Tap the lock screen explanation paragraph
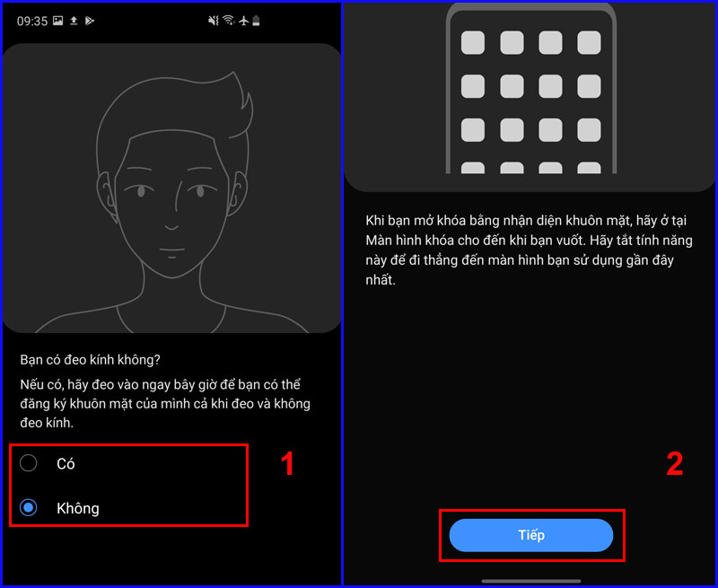This screenshot has width=718, height=588. click(529, 250)
